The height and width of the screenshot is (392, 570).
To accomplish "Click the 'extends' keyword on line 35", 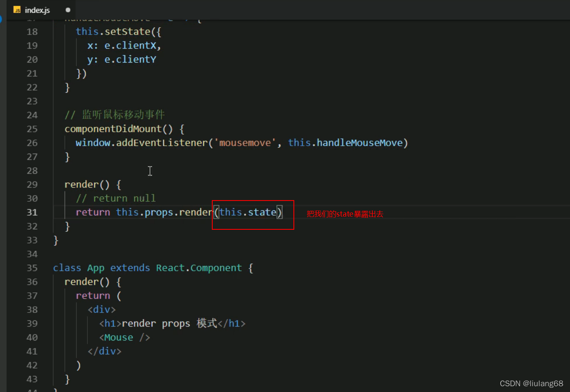I will point(130,268).
